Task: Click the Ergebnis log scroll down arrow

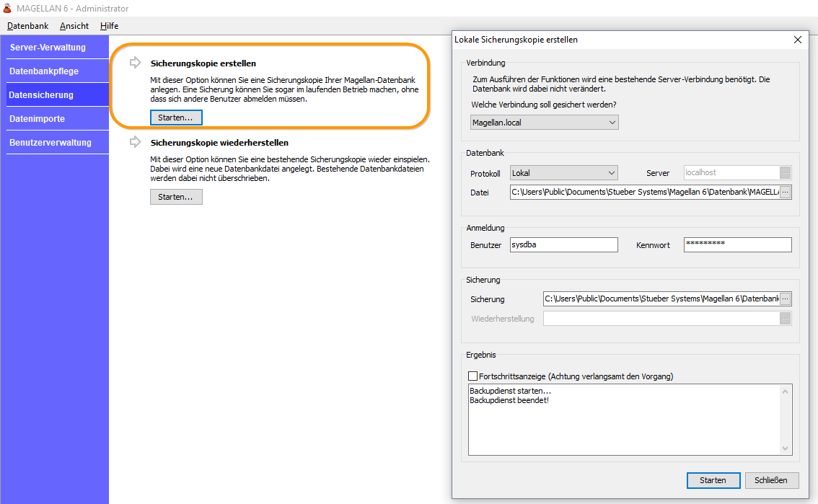Action: click(x=785, y=448)
